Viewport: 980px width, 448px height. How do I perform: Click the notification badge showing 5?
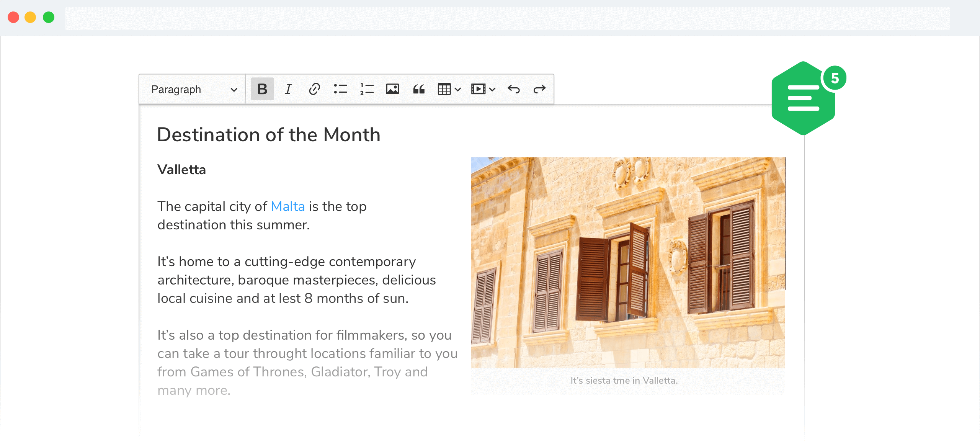(x=834, y=77)
